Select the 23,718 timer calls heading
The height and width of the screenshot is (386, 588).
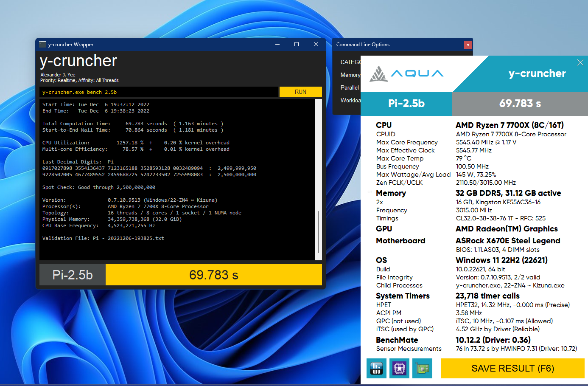tap(487, 296)
